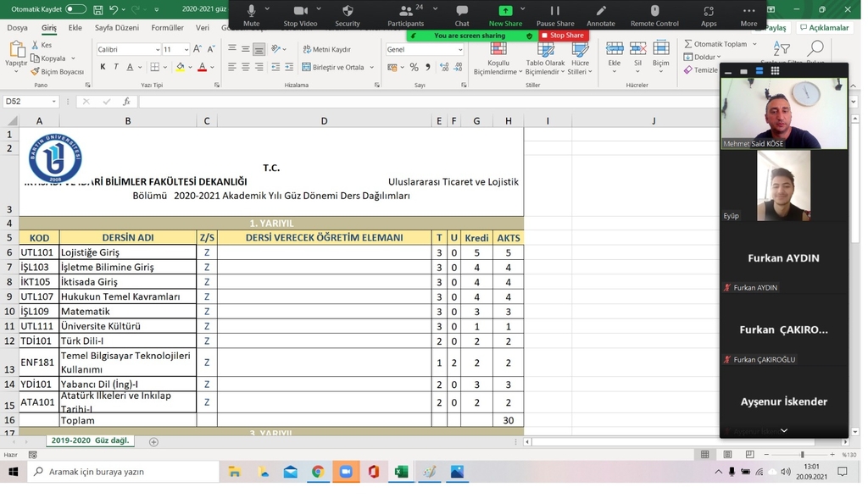Image resolution: width=868 pixels, height=498 pixels.
Task: Click the Undo arrow icon
Action: pos(114,9)
